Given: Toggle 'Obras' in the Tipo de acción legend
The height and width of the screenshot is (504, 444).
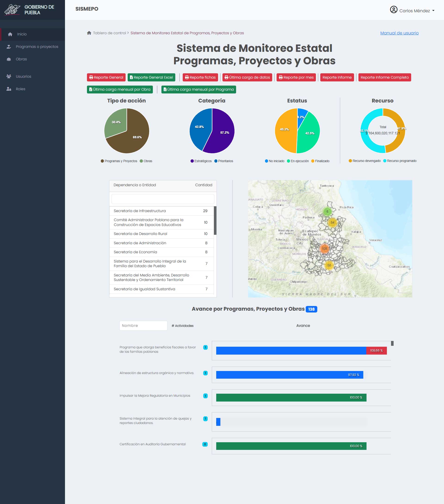Looking at the screenshot, I should pos(146,161).
